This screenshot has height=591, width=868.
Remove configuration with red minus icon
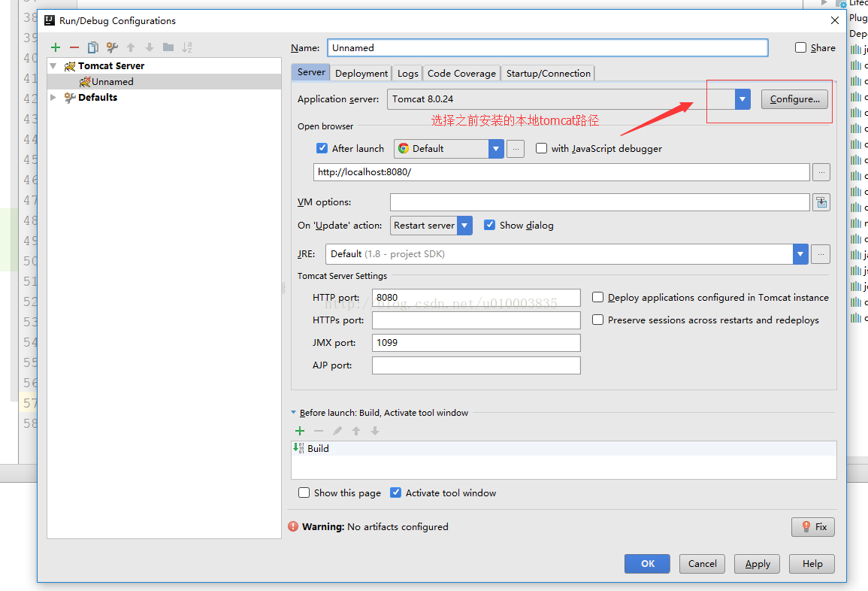pyautogui.click(x=74, y=47)
